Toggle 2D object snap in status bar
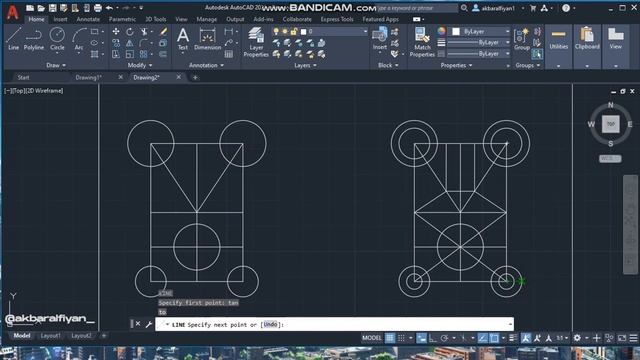Image resolution: width=640 pixels, height=360 pixels. (494, 338)
